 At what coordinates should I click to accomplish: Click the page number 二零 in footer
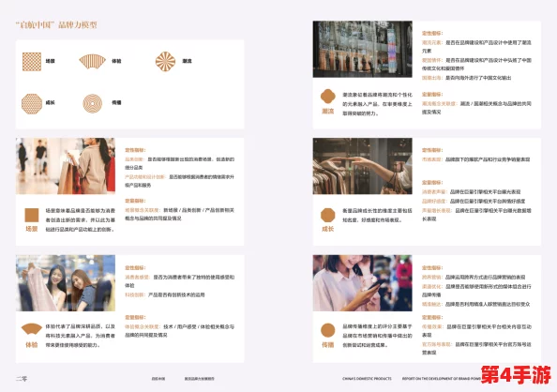(22, 379)
